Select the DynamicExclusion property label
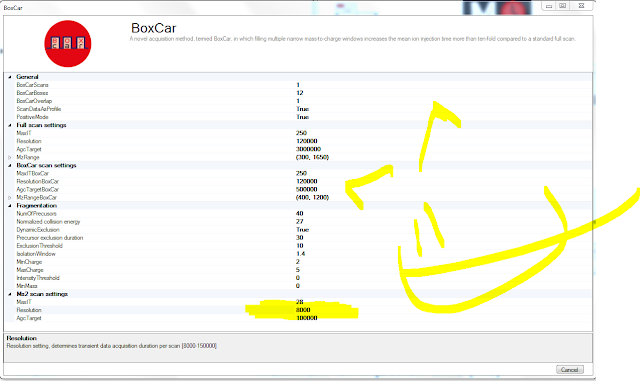The height and width of the screenshot is (381, 640). 38,229
